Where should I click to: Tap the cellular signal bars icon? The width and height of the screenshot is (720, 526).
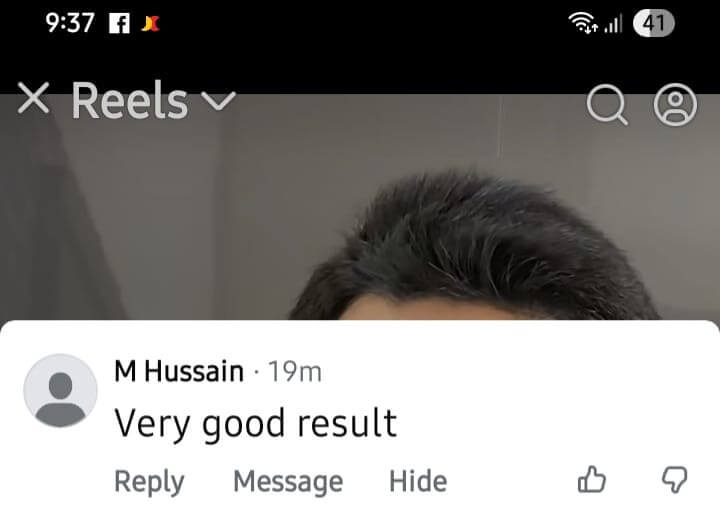(613, 23)
